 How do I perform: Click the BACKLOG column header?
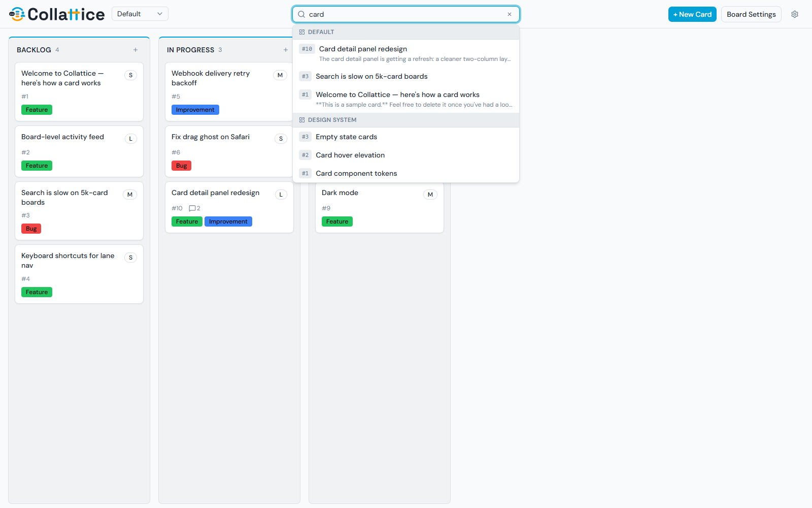point(34,50)
